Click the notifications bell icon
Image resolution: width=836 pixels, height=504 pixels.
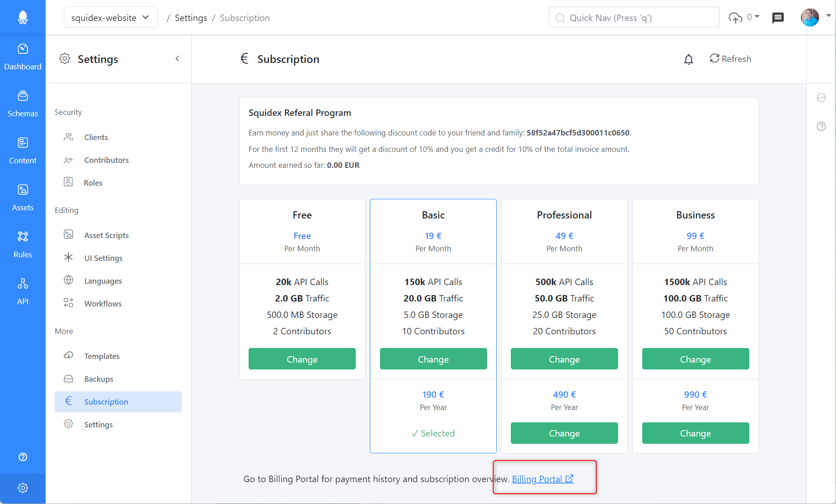coord(689,59)
